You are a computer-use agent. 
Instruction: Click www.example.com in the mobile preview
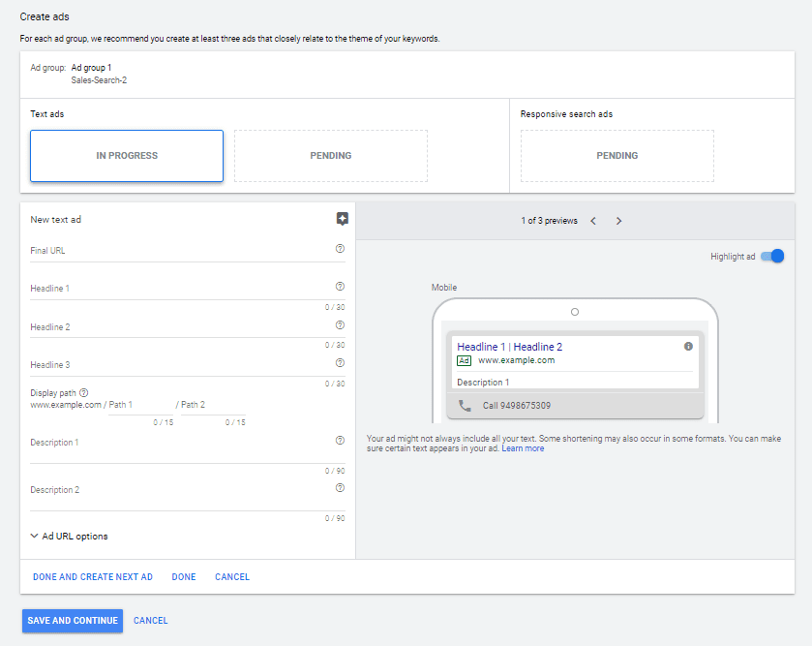pos(516,360)
